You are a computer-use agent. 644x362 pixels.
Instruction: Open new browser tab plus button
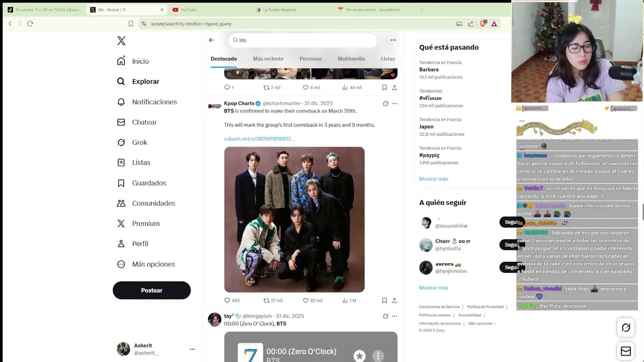coord(422,10)
